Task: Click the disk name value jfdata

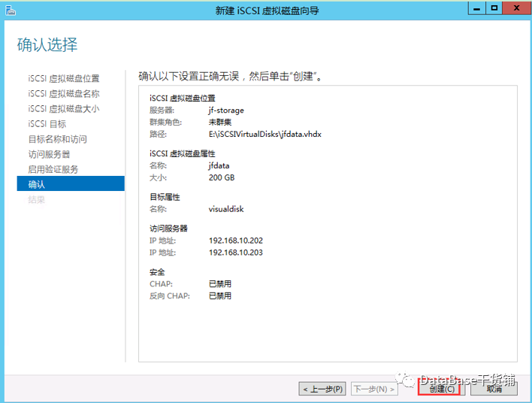Action: 219,165
